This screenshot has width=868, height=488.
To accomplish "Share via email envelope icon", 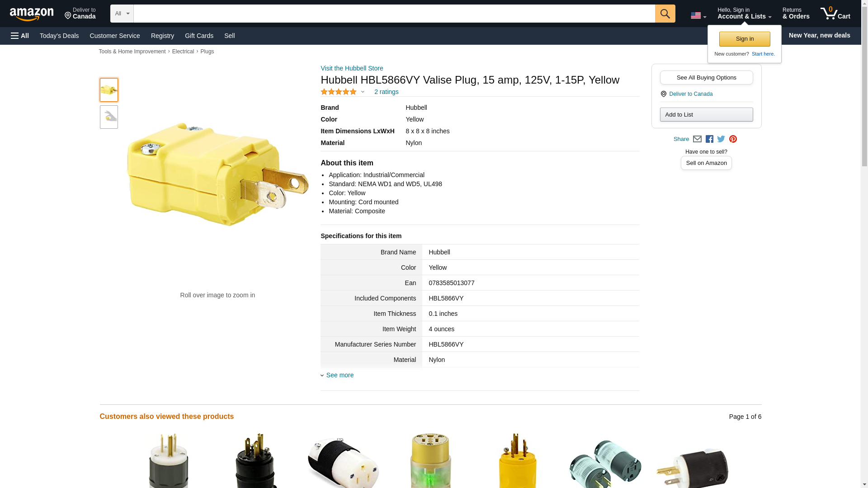I will (x=697, y=139).
